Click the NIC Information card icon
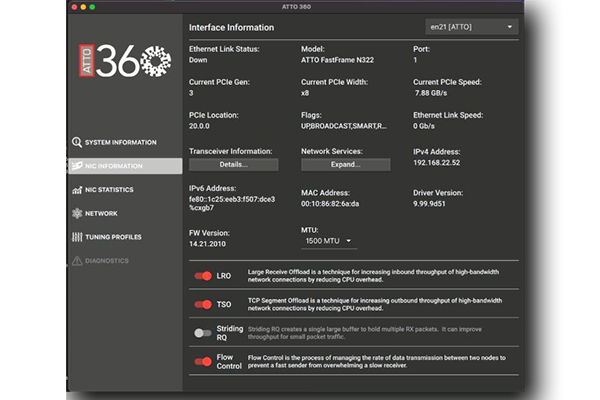 coord(77,166)
